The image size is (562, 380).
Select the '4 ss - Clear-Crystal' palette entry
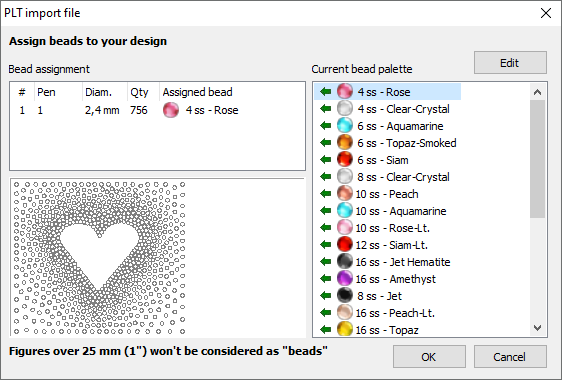coord(403,109)
